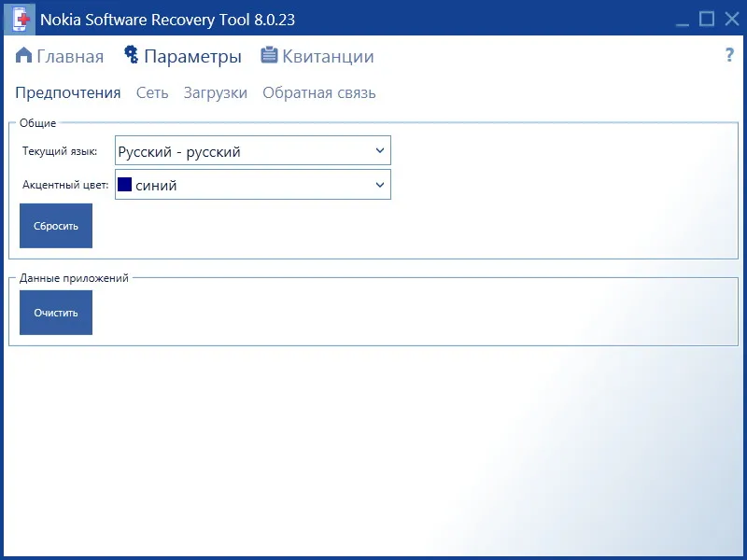Click the gears icon beside Параметры
Screen dimensions: 747x560
click(131, 54)
